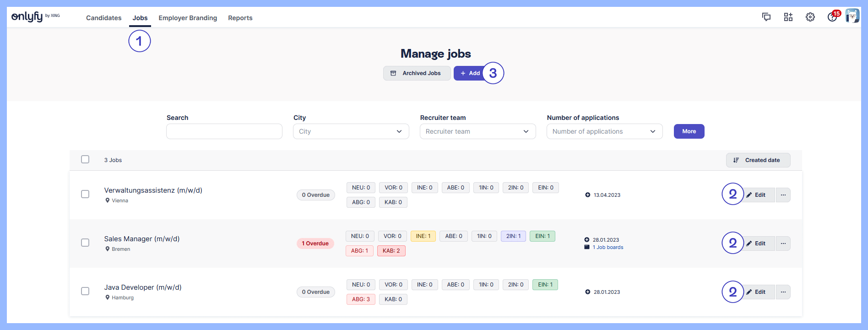Expand the Number of applications dropdown
Screen dimensions: 868x330
604,131
